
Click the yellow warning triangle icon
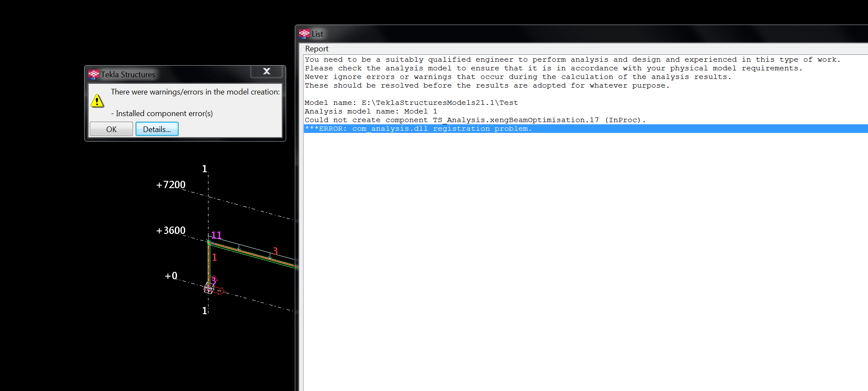(98, 101)
